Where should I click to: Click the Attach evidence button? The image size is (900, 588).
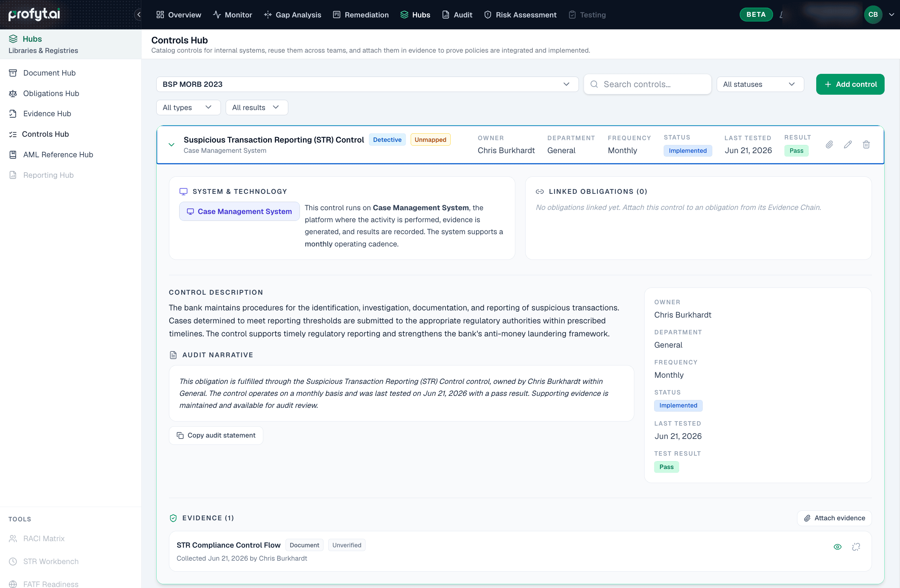[834, 518]
